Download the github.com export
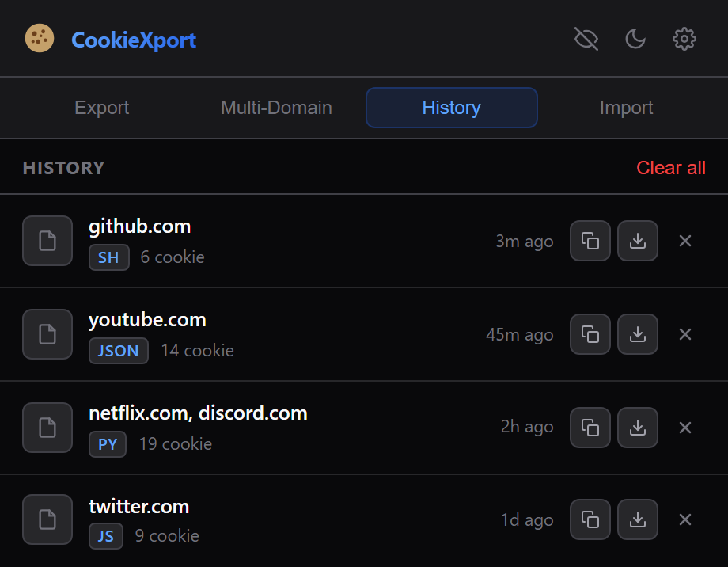728x567 pixels. pyautogui.click(x=638, y=241)
